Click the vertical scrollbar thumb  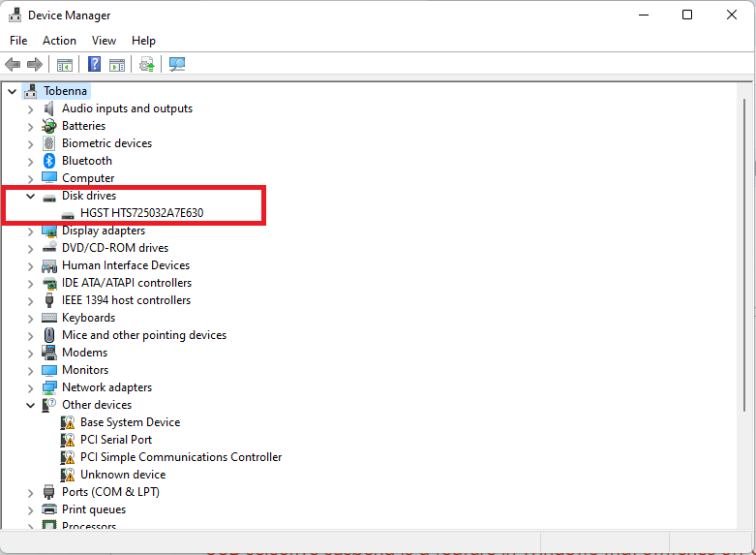(744, 255)
